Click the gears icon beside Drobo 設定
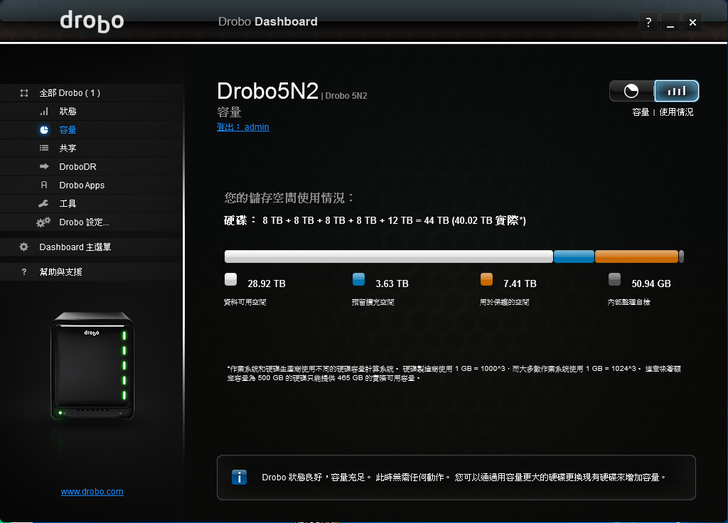728x523 pixels. (x=43, y=222)
